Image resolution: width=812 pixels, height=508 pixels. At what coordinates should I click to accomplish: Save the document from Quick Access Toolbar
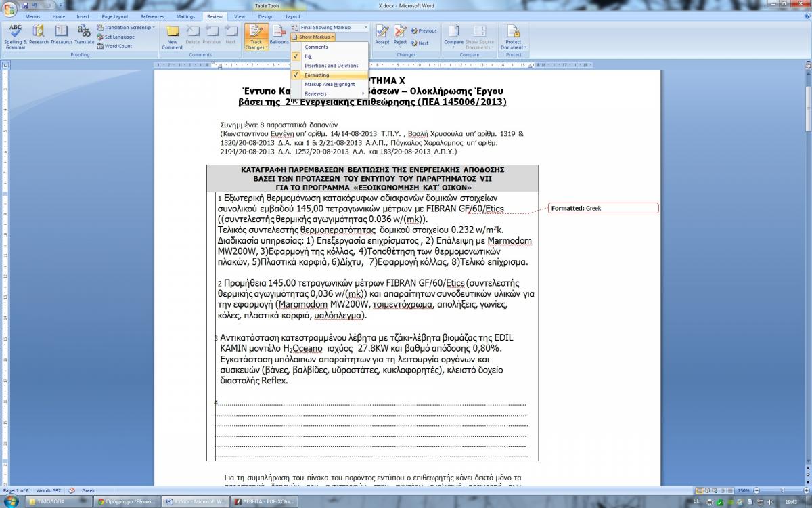26,5
